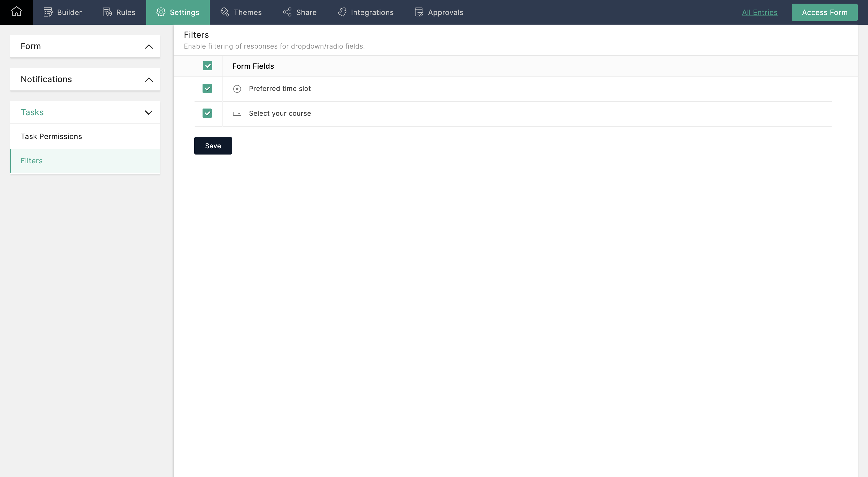This screenshot has height=477, width=868.
Task: Expand the Notifications section chevron
Action: click(149, 80)
